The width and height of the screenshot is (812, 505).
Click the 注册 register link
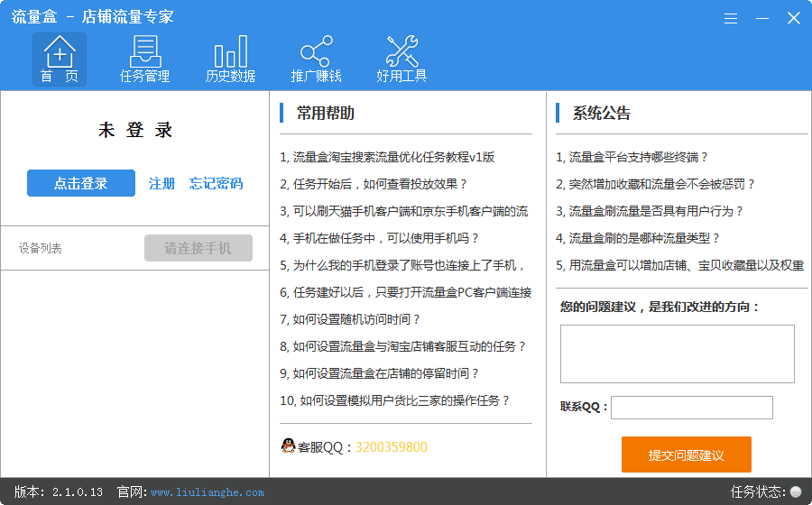click(162, 183)
